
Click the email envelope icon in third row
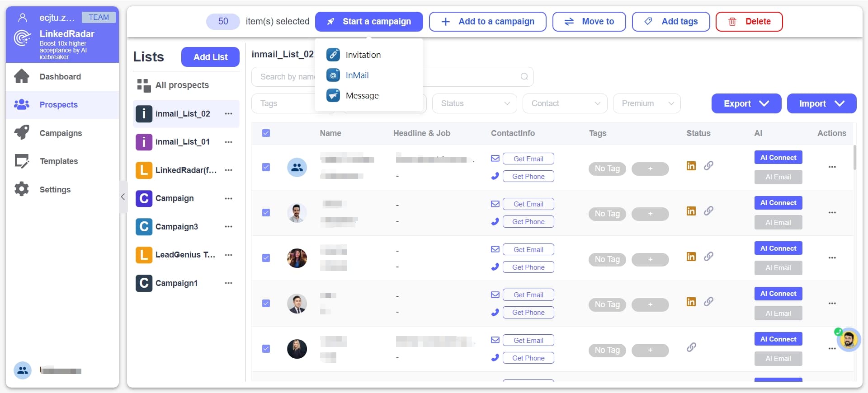point(495,249)
